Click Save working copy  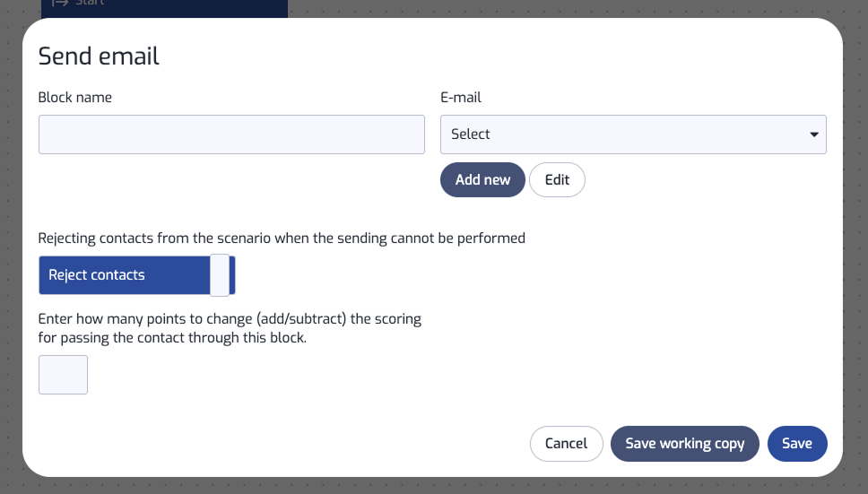tap(685, 444)
